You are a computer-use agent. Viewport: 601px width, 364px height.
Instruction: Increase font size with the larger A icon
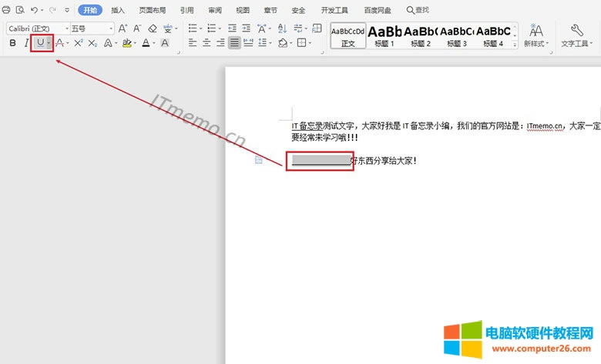point(123,28)
